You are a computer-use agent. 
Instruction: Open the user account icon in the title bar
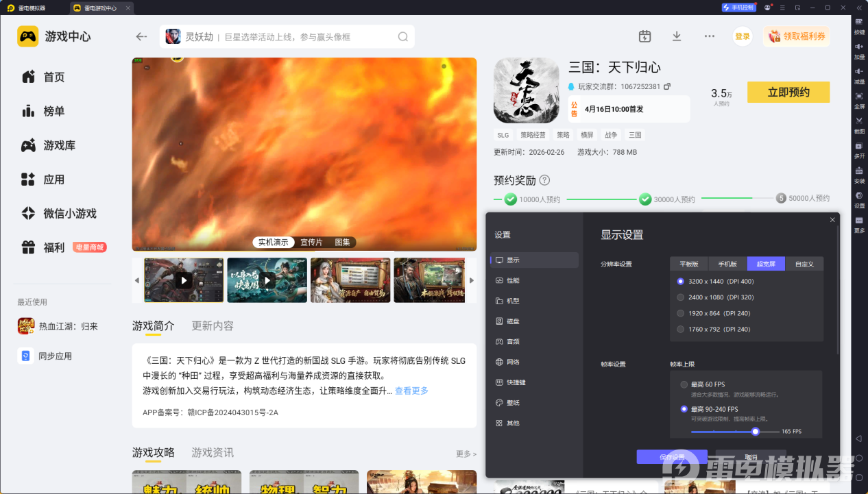tap(768, 8)
